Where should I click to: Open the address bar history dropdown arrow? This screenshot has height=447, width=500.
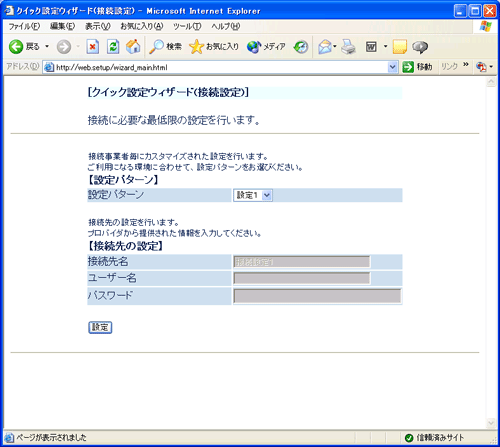click(393, 67)
